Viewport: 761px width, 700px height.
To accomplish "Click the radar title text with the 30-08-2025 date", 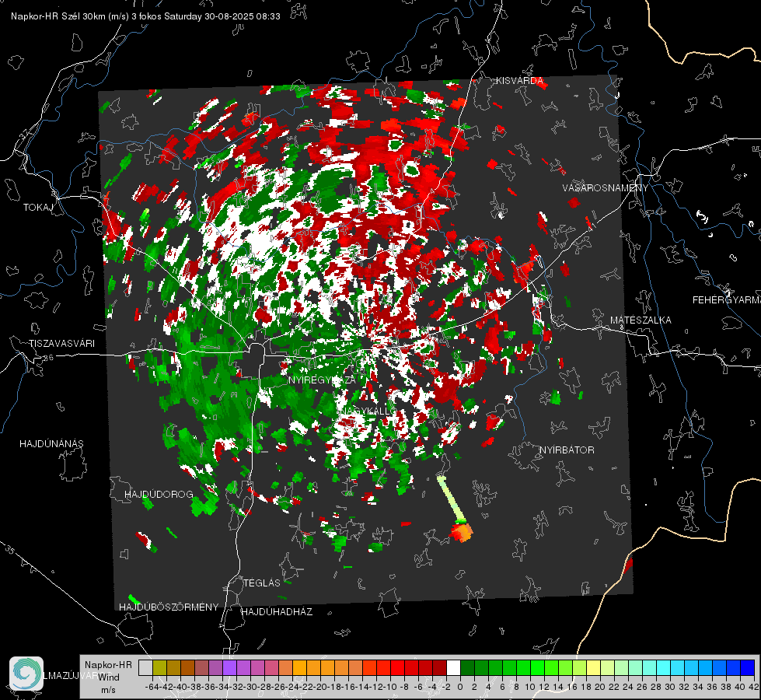I will click(145, 16).
